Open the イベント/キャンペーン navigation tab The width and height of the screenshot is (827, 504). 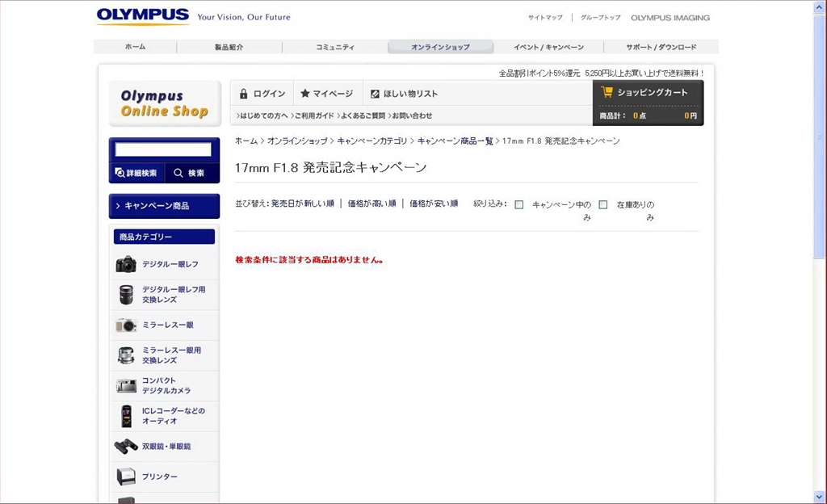(x=548, y=47)
